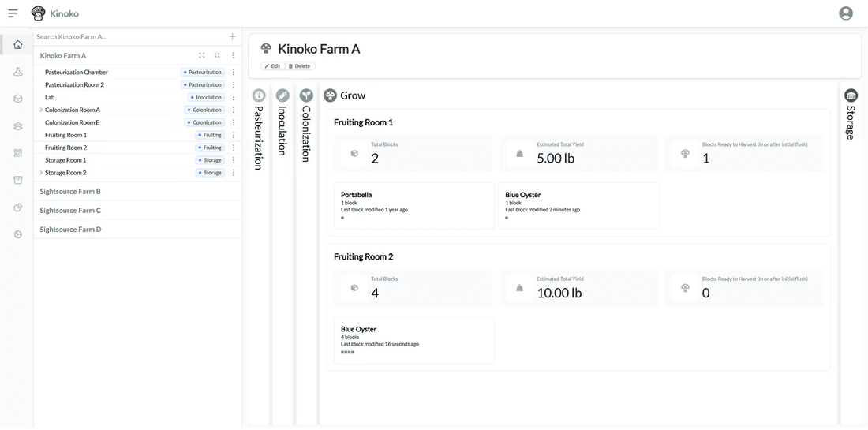This screenshot has width=868, height=430.
Task: Select the Grow stage header
Action: 344,95
